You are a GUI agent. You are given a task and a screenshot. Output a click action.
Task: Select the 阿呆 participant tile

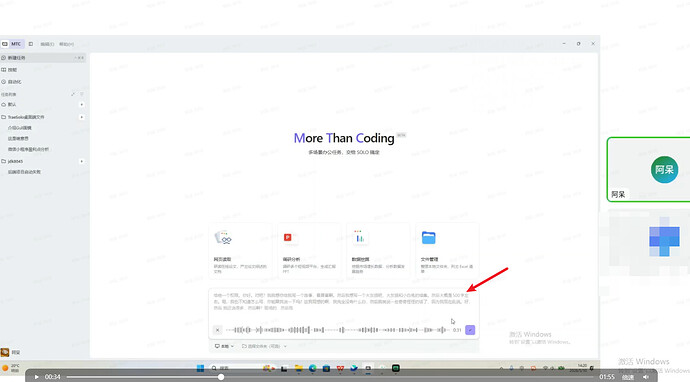click(x=649, y=169)
